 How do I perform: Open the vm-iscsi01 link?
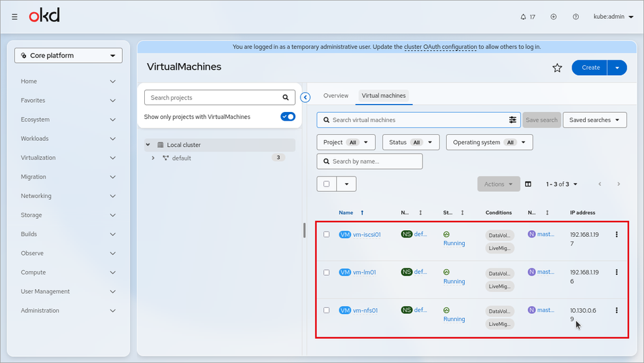[x=367, y=234]
